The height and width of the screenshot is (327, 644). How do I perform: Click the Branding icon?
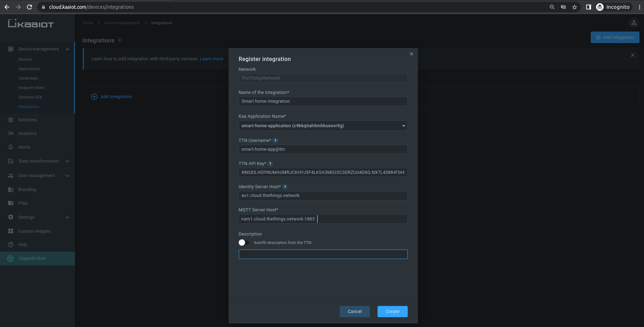click(x=11, y=190)
